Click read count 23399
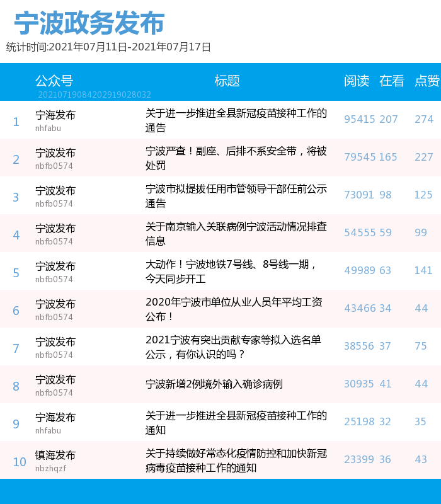Viewport: 441px width, 504px height. coord(359,460)
